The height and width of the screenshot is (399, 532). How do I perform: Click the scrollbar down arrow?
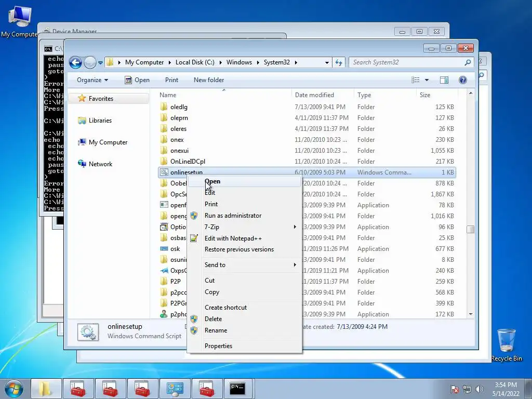(x=470, y=314)
